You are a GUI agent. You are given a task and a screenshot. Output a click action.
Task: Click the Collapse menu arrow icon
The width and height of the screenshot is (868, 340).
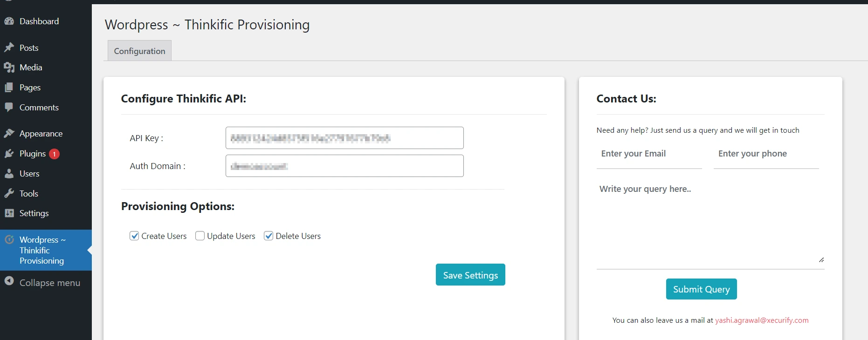[x=9, y=281]
